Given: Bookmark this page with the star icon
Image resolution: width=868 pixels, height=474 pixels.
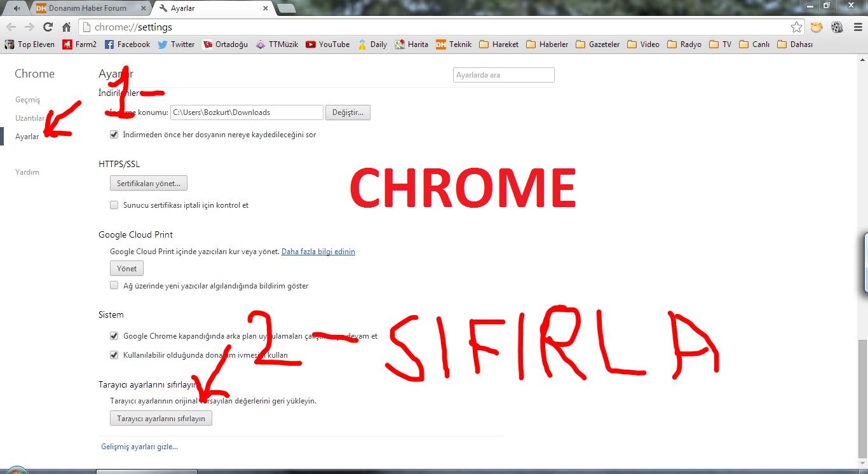Looking at the screenshot, I should tap(796, 27).
